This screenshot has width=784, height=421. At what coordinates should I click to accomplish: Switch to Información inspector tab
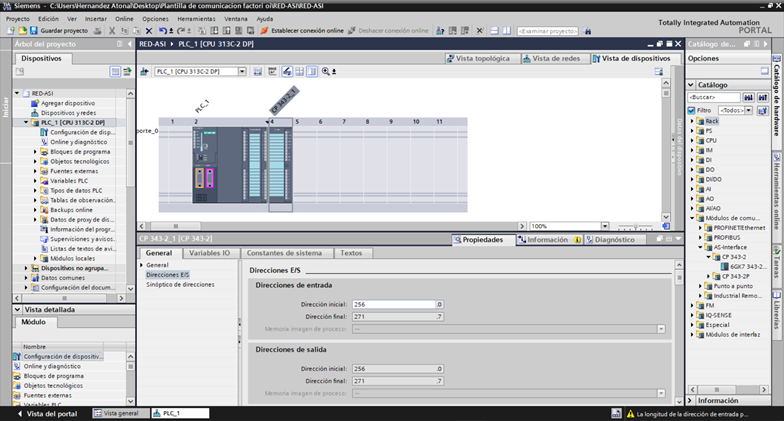(x=548, y=240)
